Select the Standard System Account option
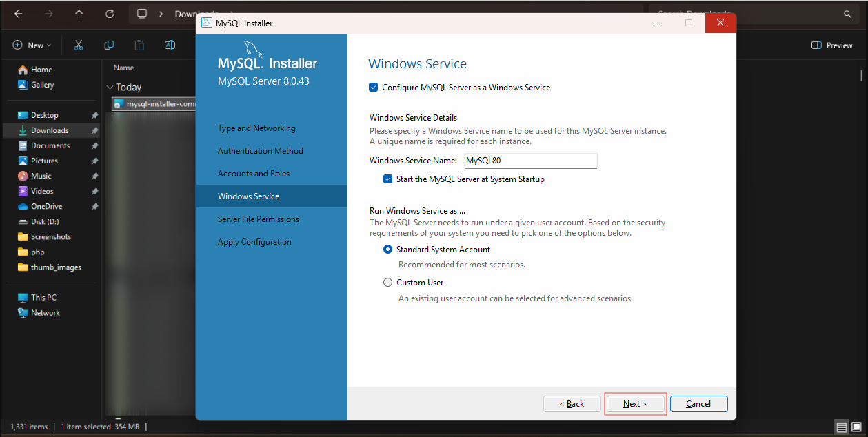This screenshot has width=868, height=437. click(x=387, y=250)
